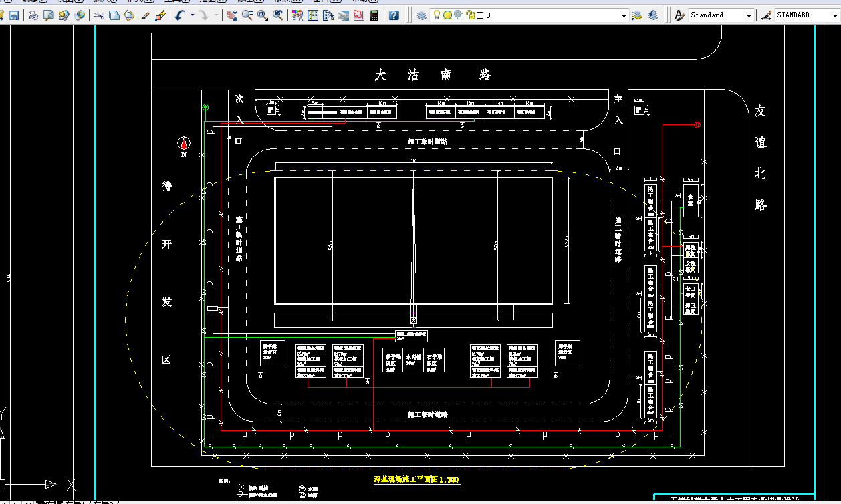Viewport: 841px width, 504px height.
Task: Undo the last action with the arrow icon
Action: (181, 15)
